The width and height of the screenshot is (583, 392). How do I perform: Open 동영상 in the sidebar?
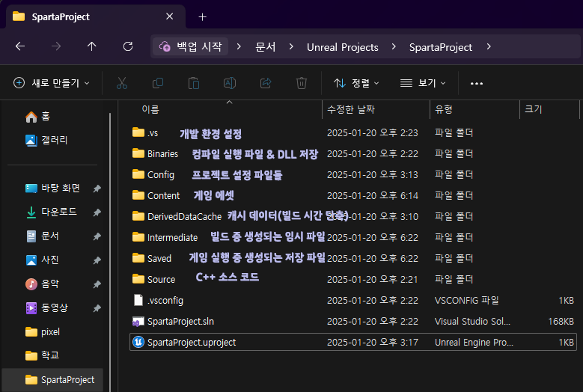[47, 307]
